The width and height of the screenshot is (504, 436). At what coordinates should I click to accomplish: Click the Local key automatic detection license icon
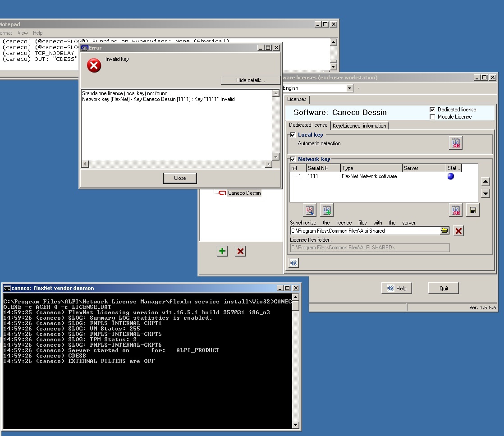coord(455,143)
